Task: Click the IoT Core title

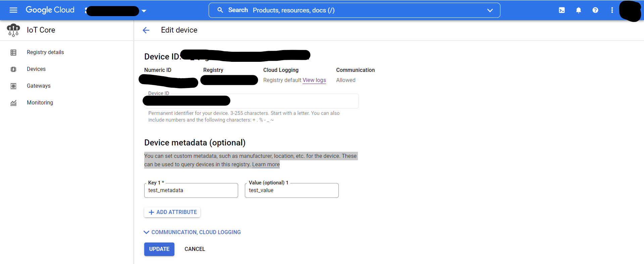Action: pyautogui.click(x=41, y=30)
